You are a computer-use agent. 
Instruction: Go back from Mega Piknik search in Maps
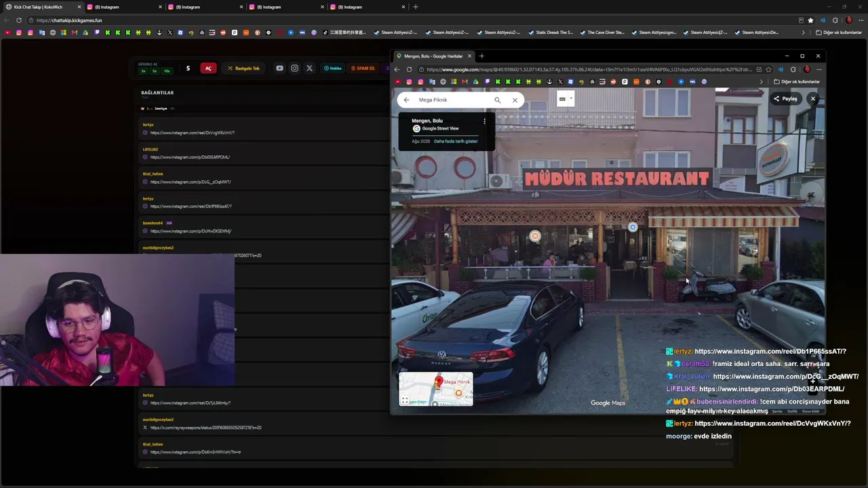[x=406, y=100]
